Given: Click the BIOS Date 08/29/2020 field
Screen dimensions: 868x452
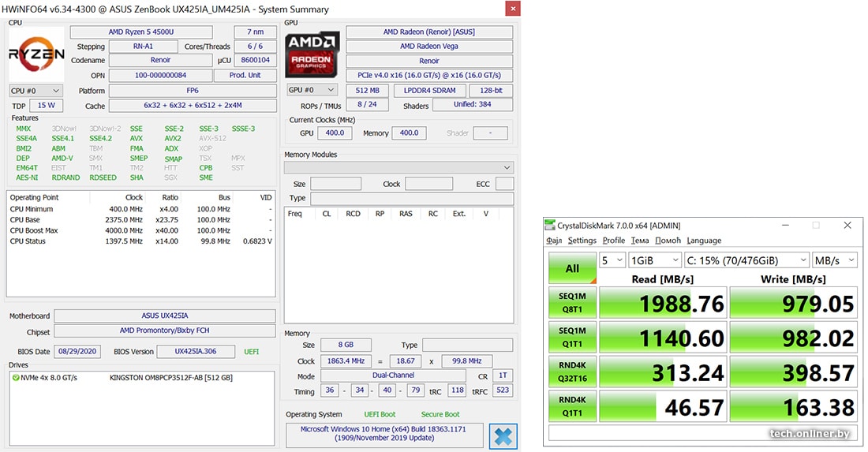Looking at the screenshot, I should click(77, 351).
